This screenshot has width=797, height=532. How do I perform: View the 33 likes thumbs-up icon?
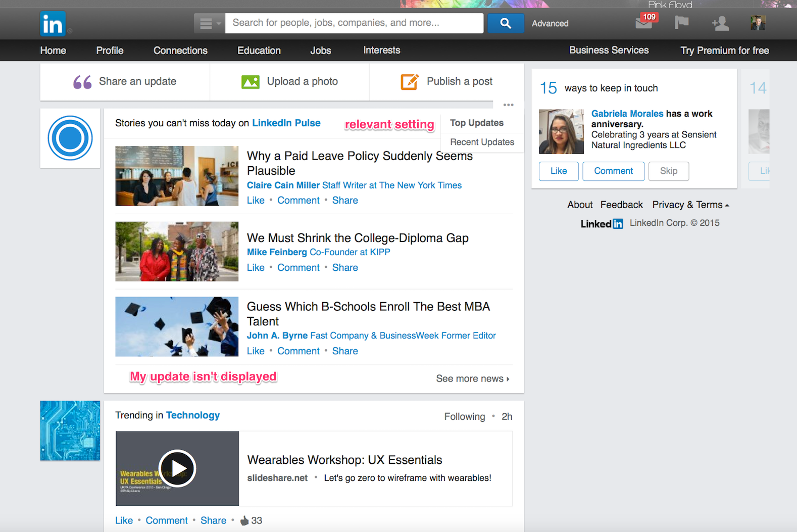(244, 520)
